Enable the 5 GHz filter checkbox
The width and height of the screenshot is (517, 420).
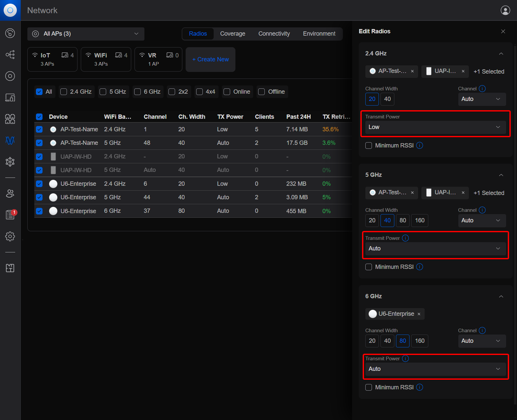pos(103,92)
